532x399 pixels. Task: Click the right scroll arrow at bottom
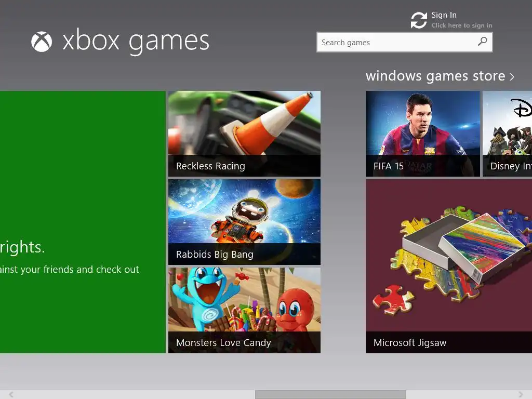click(x=521, y=394)
